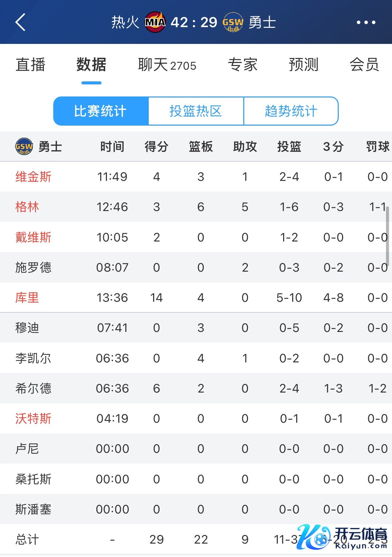Open the 预测 tab
The image size is (392, 557).
click(x=304, y=65)
